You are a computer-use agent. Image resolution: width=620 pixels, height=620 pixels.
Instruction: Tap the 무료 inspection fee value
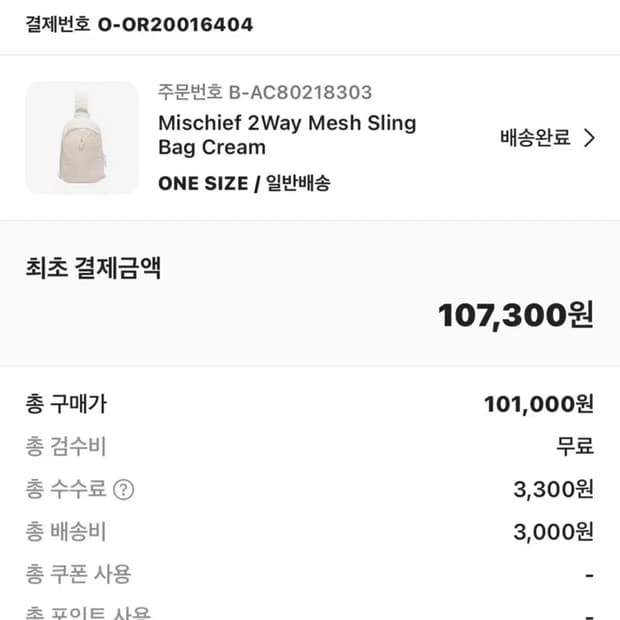point(575,447)
